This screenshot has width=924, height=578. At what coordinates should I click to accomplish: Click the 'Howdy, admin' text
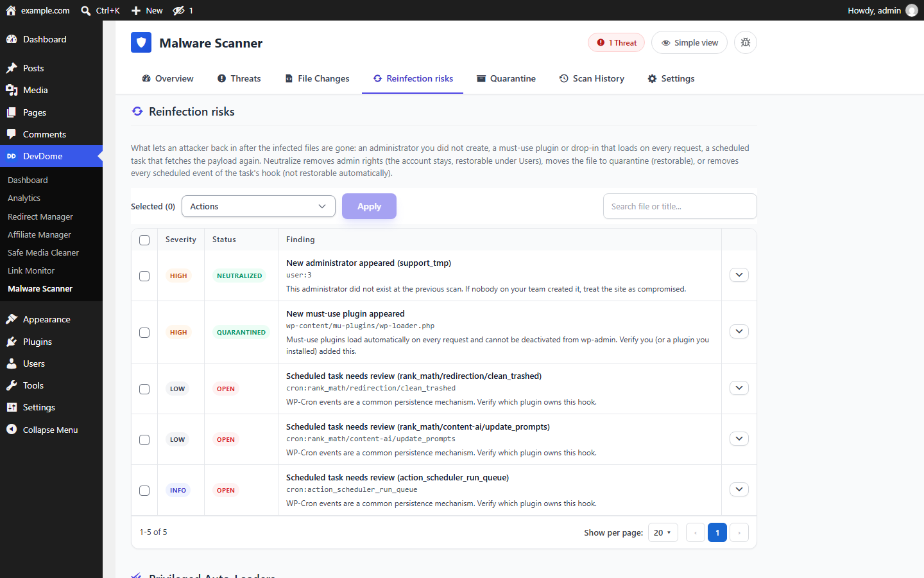click(x=874, y=10)
